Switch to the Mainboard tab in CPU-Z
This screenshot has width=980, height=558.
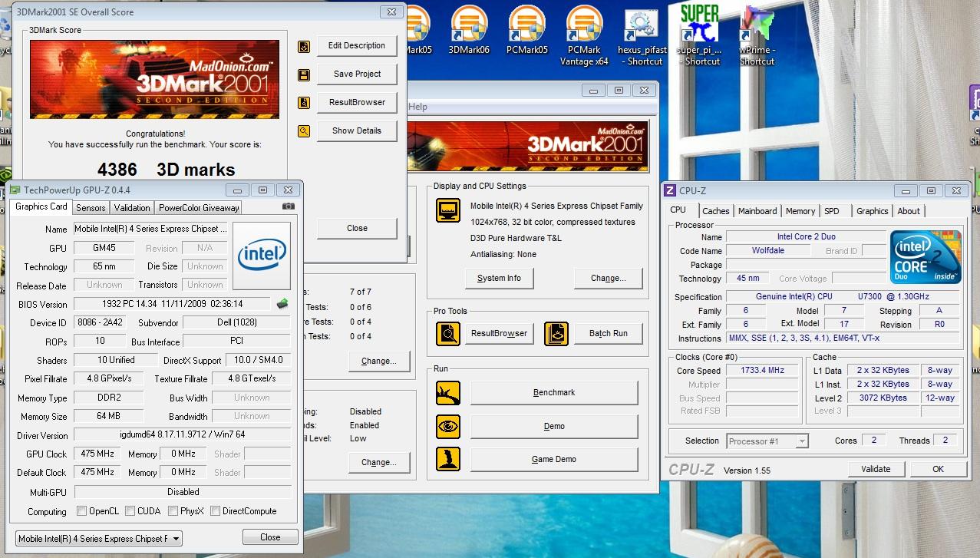coord(757,211)
